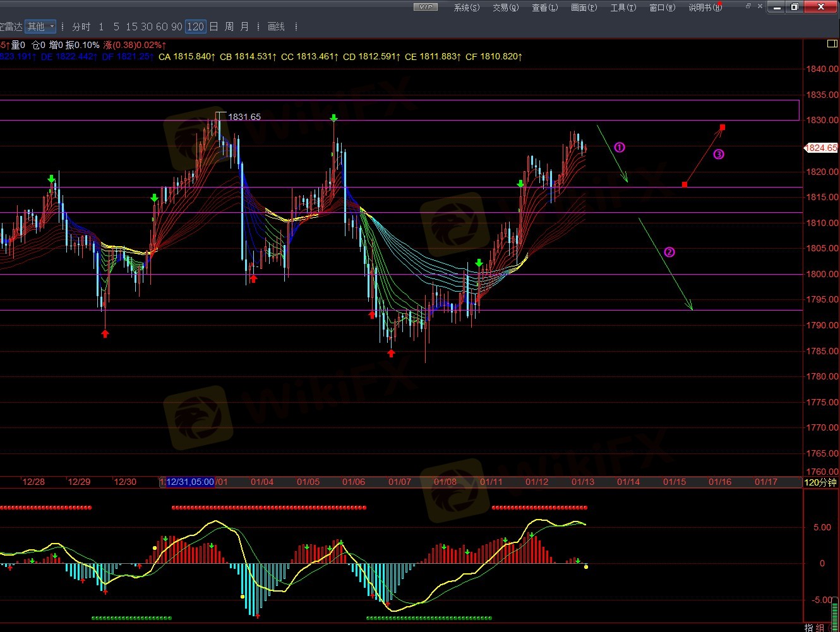
Task: Toggle the side panel icon at chart corner
Action: [832, 44]
